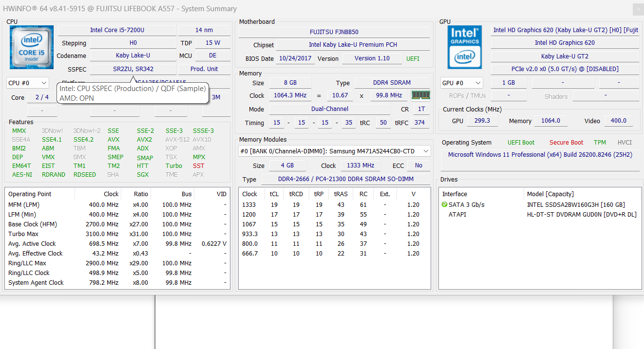
Task: Click the Dual-Channel mode field
Action: [x=330, y=109]
